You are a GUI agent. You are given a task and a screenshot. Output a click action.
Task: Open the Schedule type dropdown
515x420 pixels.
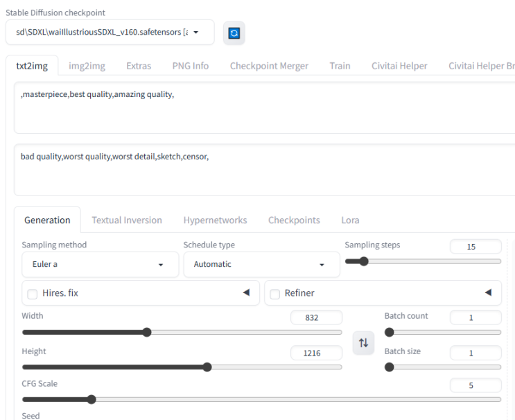(261, 264)
